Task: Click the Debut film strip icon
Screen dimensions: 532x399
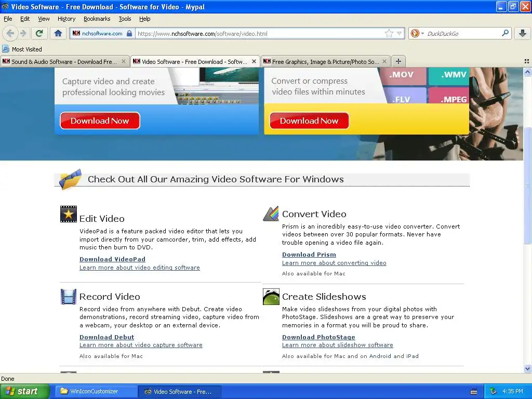Action: point(69,297)
